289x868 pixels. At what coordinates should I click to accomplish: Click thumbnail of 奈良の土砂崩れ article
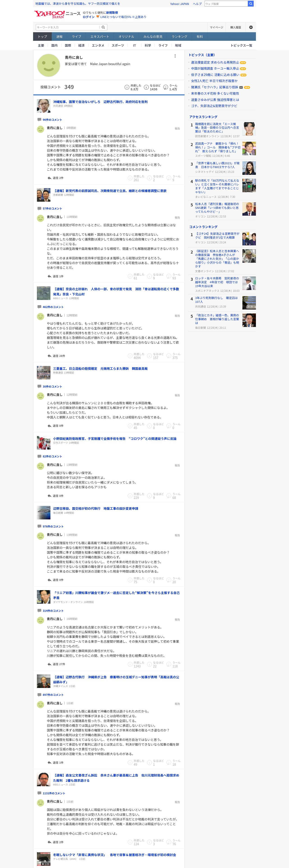pyautogui.click(x=43, y=293)
